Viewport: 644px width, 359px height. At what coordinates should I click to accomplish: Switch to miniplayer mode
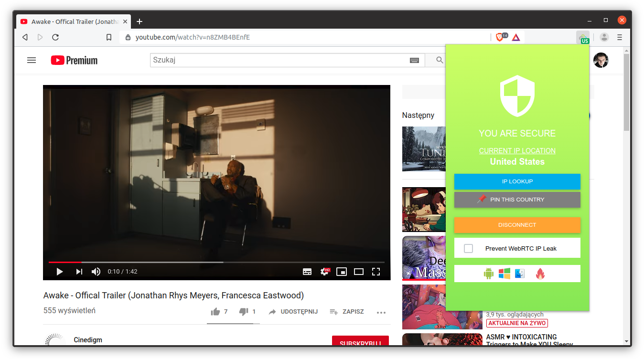click(342, 272)
